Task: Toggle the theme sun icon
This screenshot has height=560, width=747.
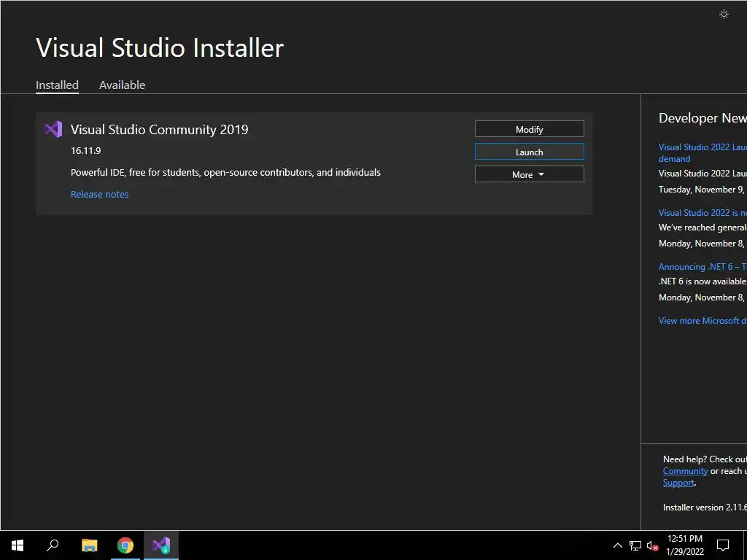Action: (724, 15)
